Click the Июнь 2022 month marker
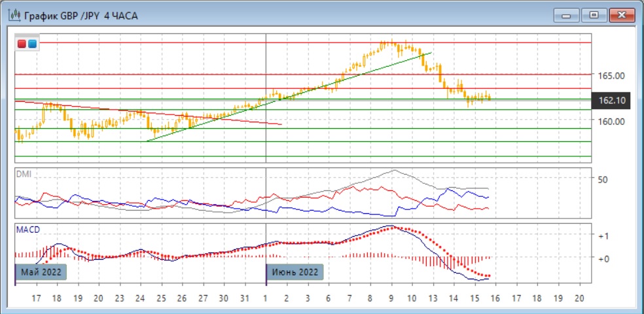 pos(296,271)
